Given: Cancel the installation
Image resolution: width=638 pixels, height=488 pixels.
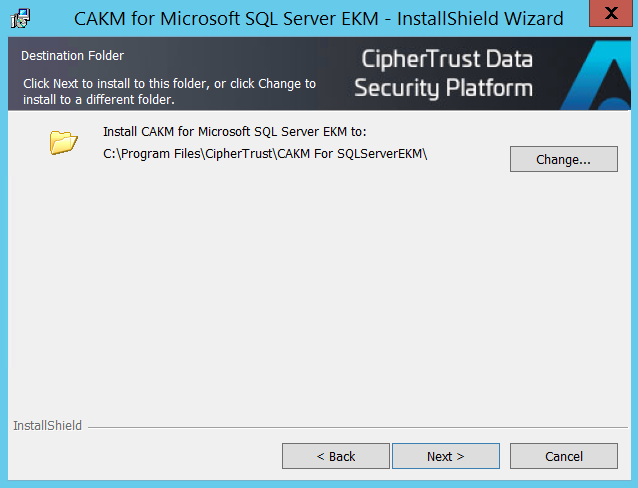Looking at the screenshot, I should 563,456.
